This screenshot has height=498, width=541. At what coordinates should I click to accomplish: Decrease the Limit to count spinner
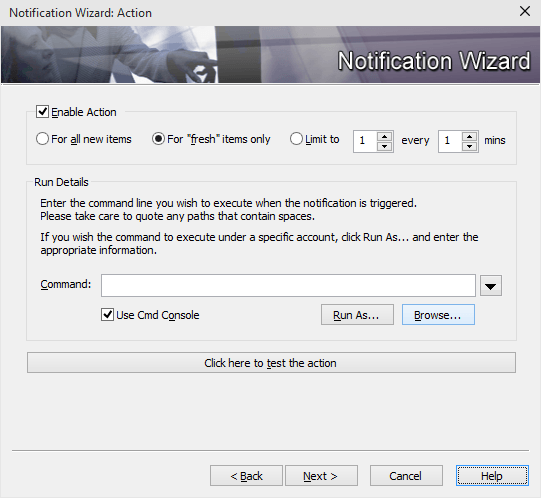click(385, 146)
